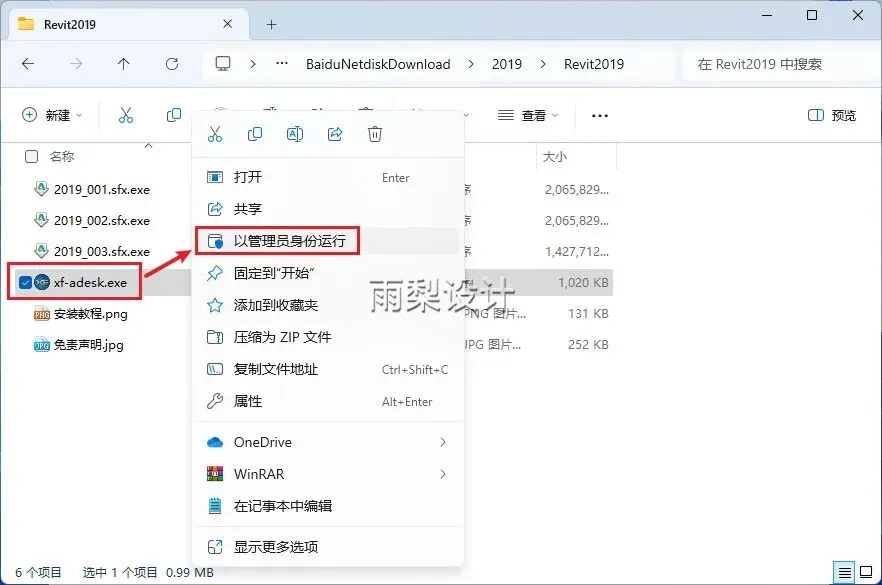Uncheck the xf-adesk.exe checkbox

pos(25,282)
